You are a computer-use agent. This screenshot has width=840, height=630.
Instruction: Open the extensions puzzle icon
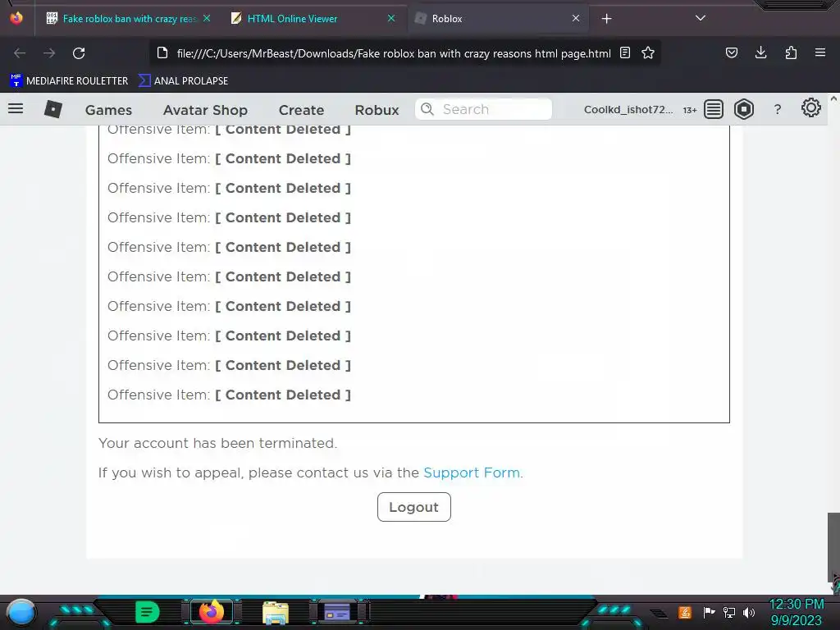[x=791, y=52]
